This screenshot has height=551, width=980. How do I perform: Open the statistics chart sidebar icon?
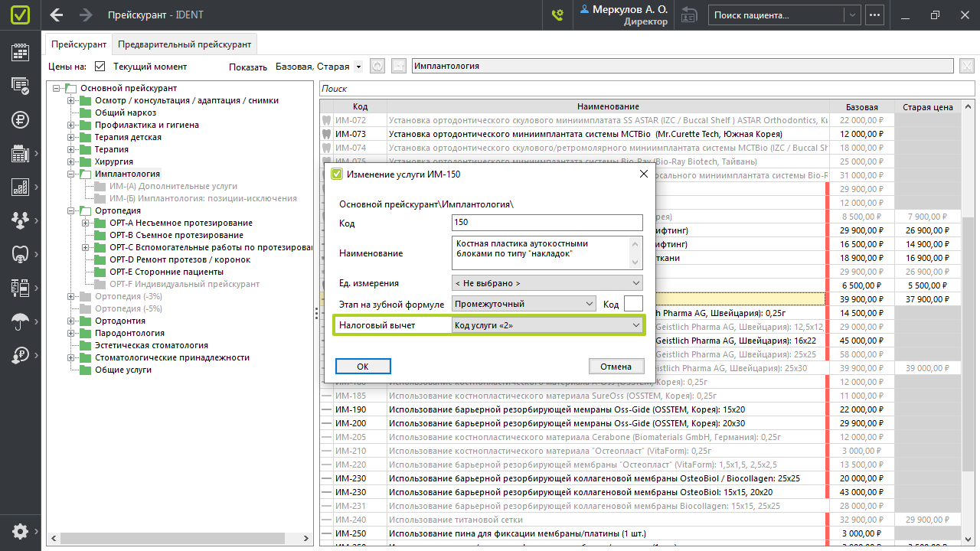click(20, 187)
